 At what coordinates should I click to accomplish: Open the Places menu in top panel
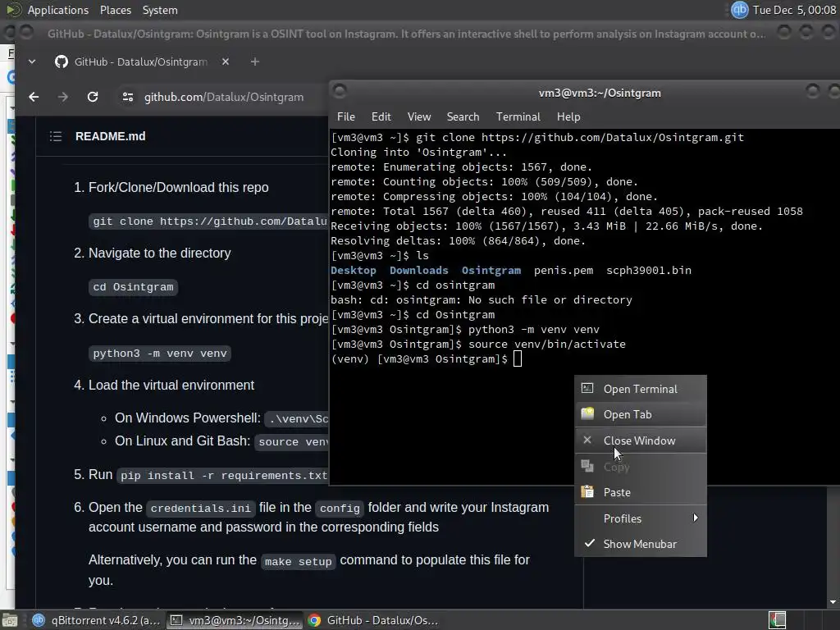coord(115,10)
